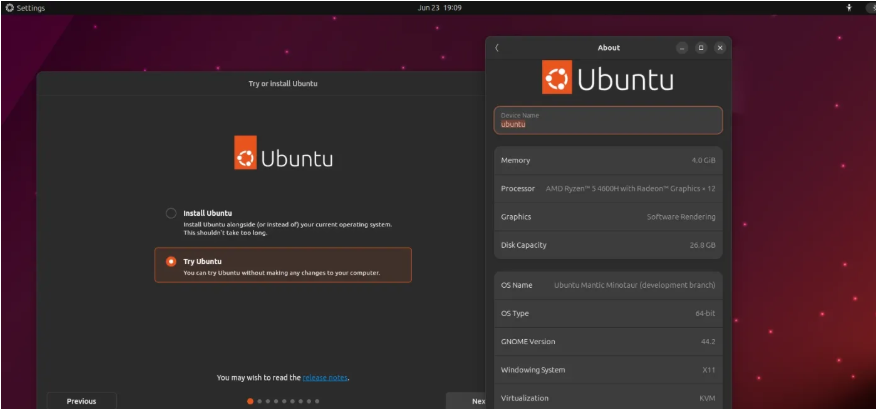Viewport: 876px width, 409px height.
Task: Go back using the About window's back chevron
Action: coord(497,48)
